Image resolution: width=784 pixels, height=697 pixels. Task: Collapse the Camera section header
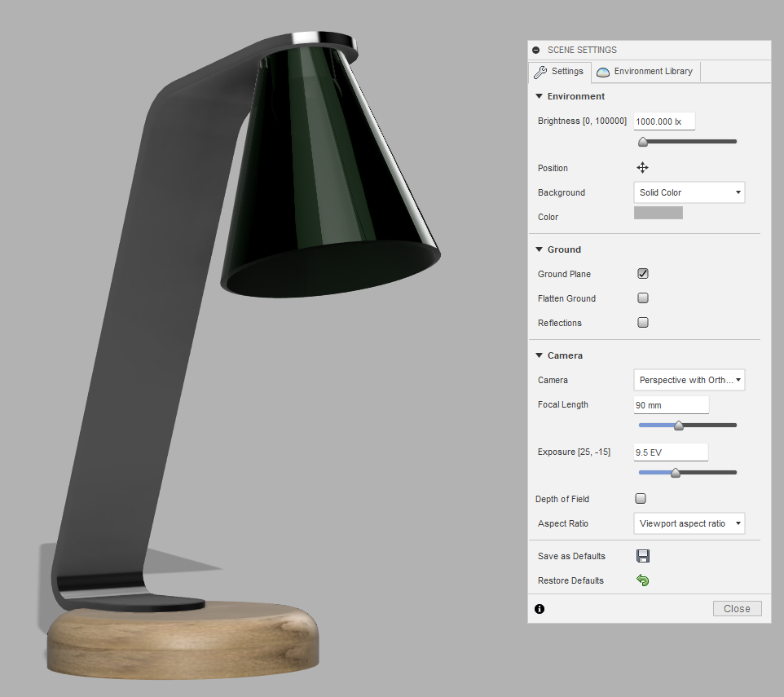[x=540, y=355]
